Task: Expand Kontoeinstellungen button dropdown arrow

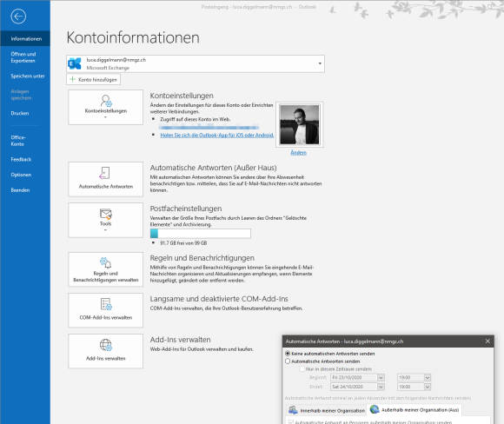Action: [105, 117]
